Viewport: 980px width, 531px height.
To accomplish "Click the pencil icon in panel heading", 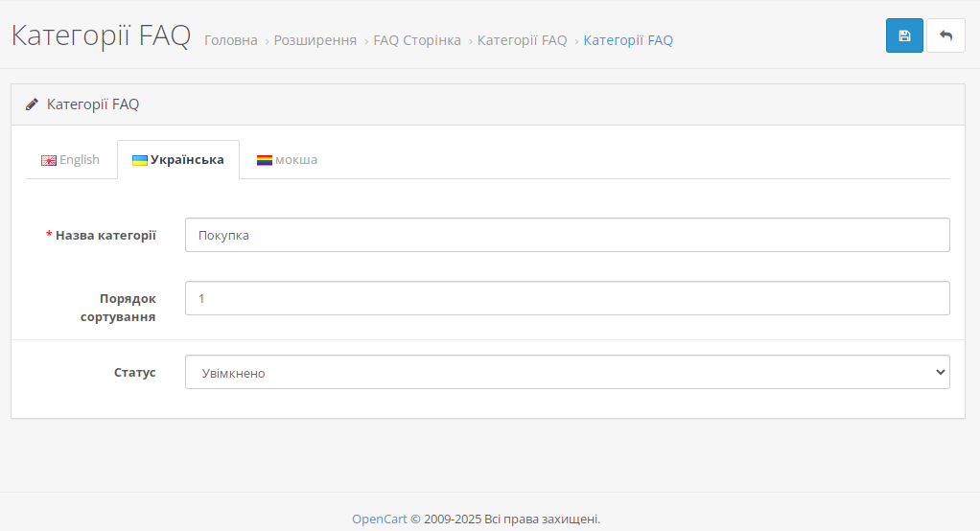I will [x=32, y=104].
